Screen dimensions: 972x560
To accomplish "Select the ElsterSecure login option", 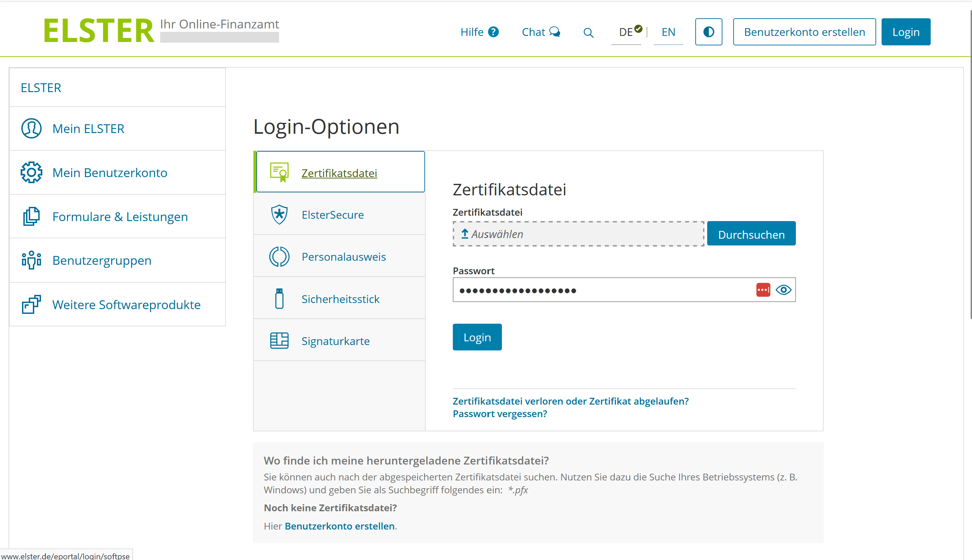I will 332,215.
